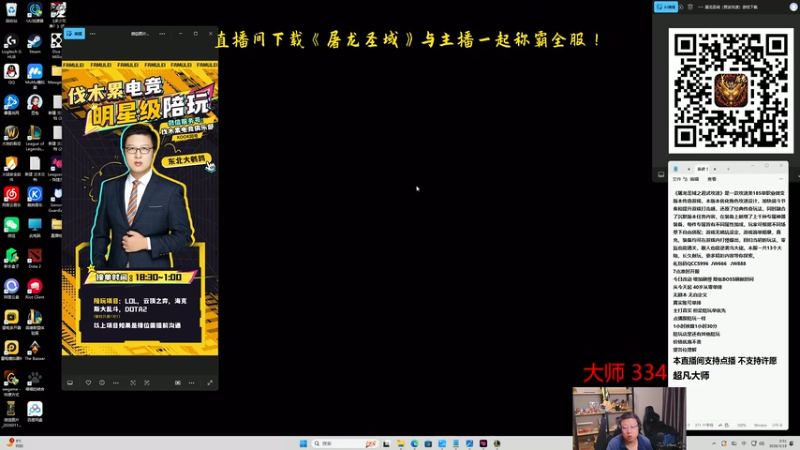The image size is (800, 450).
Task: Click the webcam feed of the streamer
Action: 629,418
